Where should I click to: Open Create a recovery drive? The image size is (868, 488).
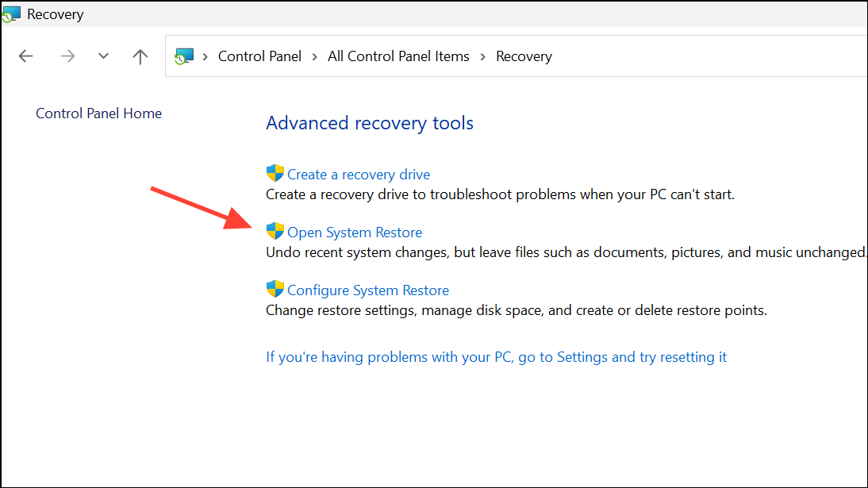coord(358,173)
